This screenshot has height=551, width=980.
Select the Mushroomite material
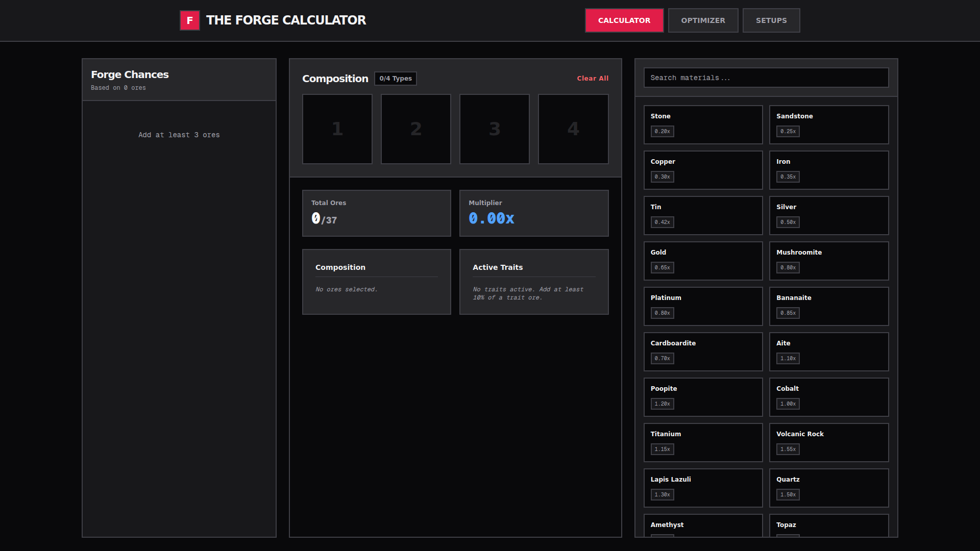828,261
